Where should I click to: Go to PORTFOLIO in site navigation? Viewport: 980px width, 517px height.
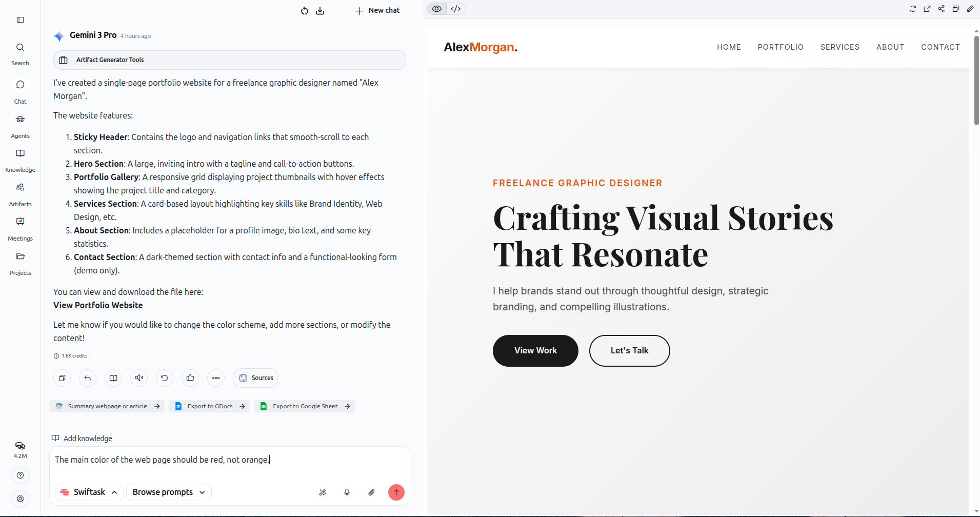pyautogui.click(x=781, y=47)
